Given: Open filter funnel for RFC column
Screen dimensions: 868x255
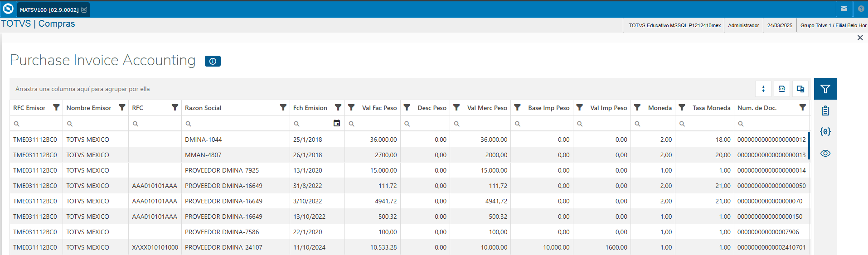Looking at the screenshot, I should pyautogui.click(x=175, y=107).
